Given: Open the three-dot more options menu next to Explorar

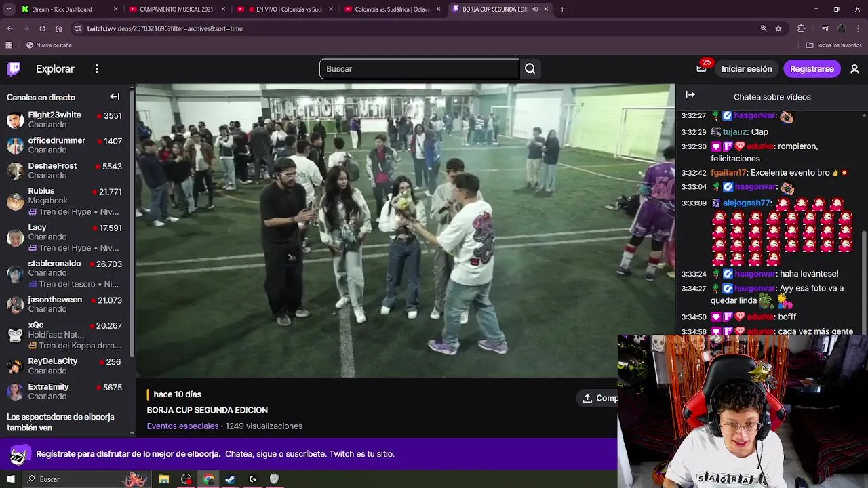Looking at the screenshot, I should pyautogui.click(x=97, y=69).
